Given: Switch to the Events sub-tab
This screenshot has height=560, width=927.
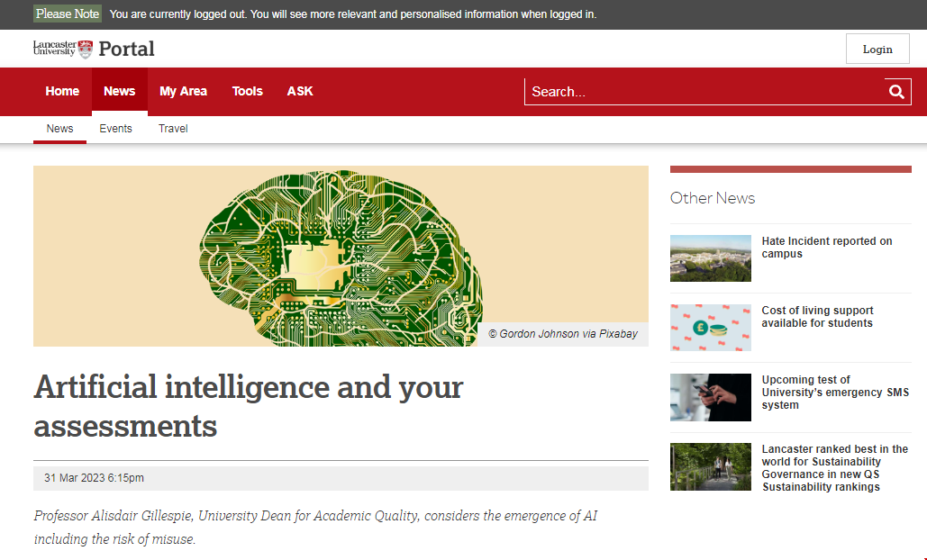Looking at the screenshot, I should click(x=115, y=129).
